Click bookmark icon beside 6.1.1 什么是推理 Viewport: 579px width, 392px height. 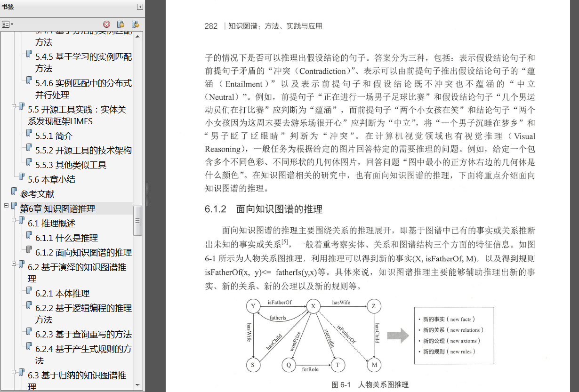coord(29,237)
